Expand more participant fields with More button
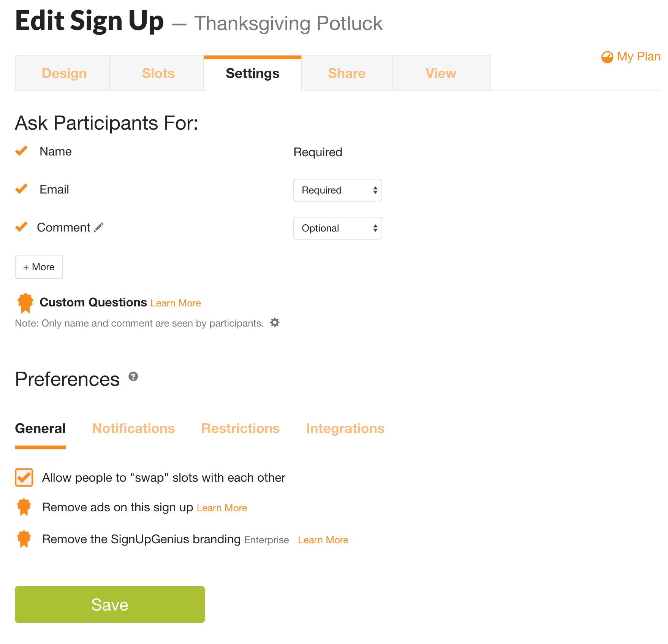Screen dimensions: 668x644 coord(38,267)
